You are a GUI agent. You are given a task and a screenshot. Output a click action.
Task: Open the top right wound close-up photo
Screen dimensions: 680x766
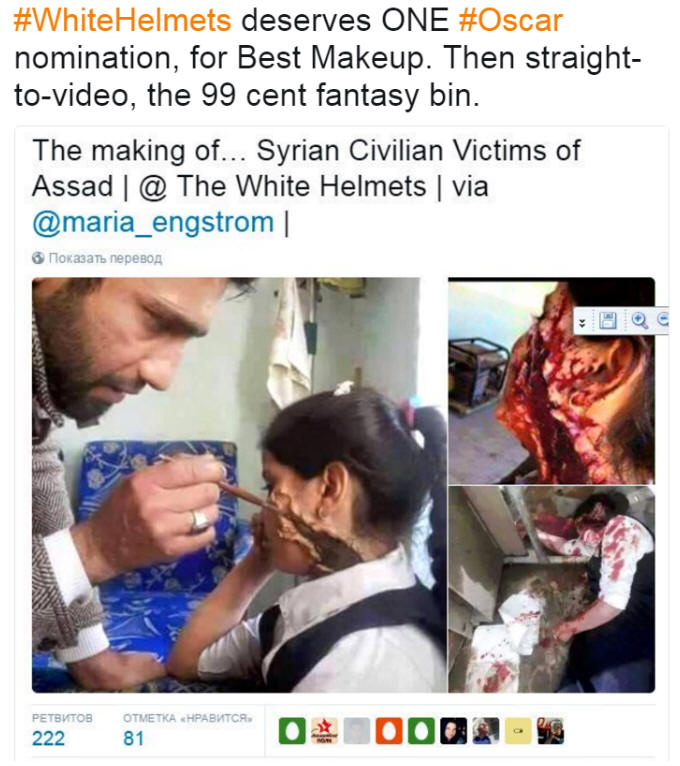[x=552, y=381]
